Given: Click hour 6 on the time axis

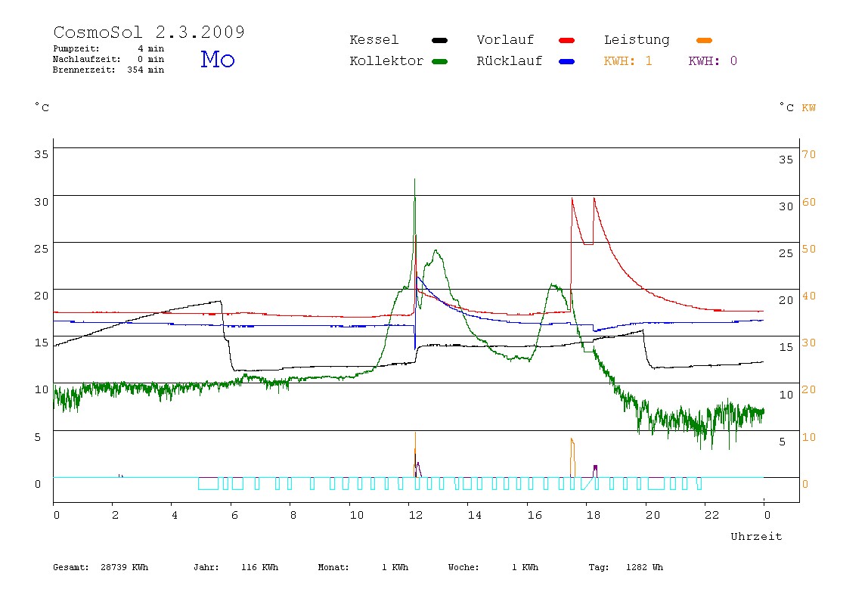Looking at the screenshot, I should point(234,516).
